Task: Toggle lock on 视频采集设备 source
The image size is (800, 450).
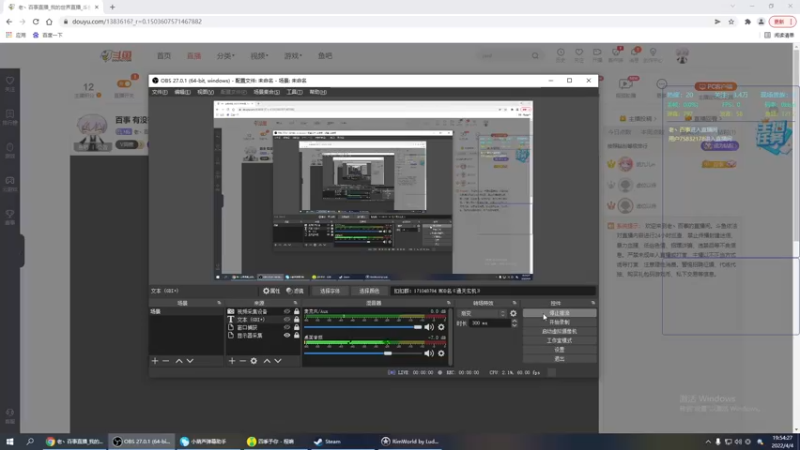Action: [296, 311]
